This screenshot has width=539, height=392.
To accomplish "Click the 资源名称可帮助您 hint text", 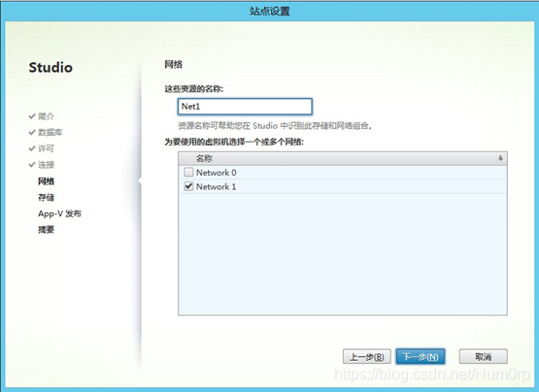I will (x=276, y=126).
